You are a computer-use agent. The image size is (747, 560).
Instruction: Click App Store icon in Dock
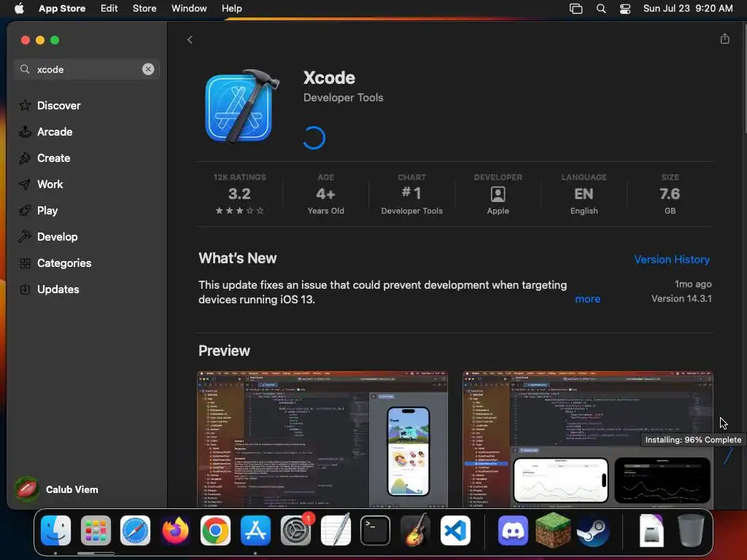pos(255,531)
